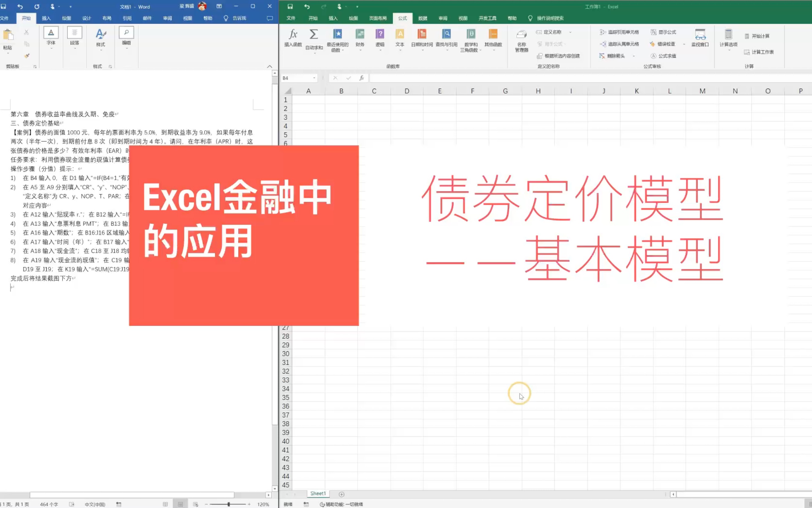Open the Date and Time functions icon
The width and height of the screenshot is (812, 508).
click(x=422, y=34)
